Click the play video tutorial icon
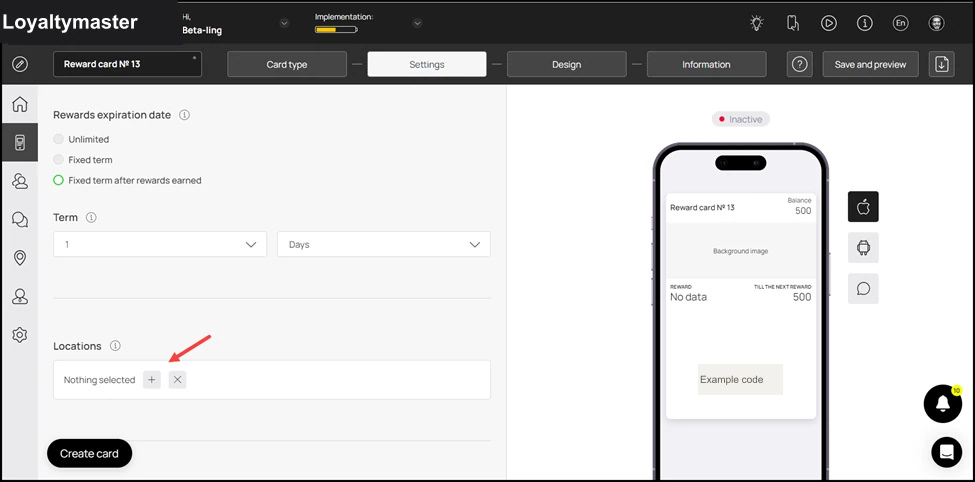 828,24
